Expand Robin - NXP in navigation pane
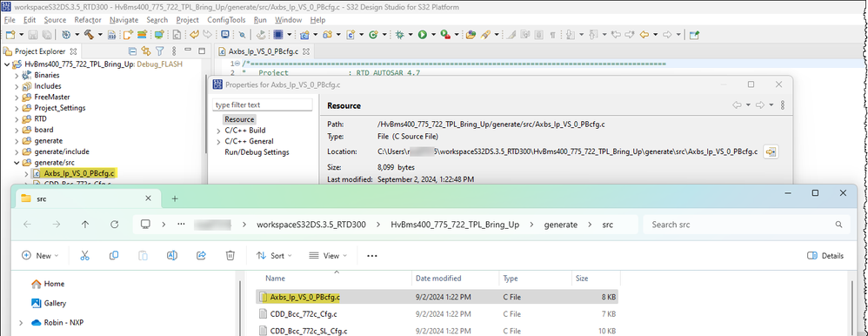868x336 pixels. point(21,323)
